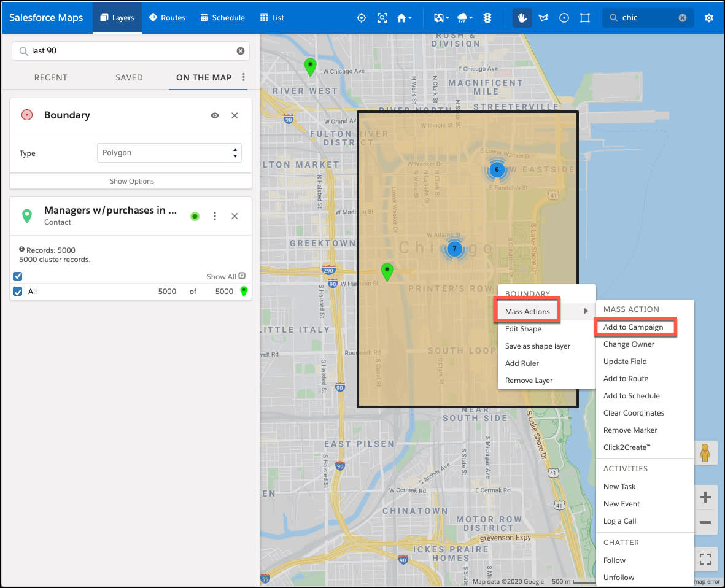Click the cluster marker labeled 6
The width and height of the screenshot is (725, 588).
pyautogui.click(x=497, y=169)
